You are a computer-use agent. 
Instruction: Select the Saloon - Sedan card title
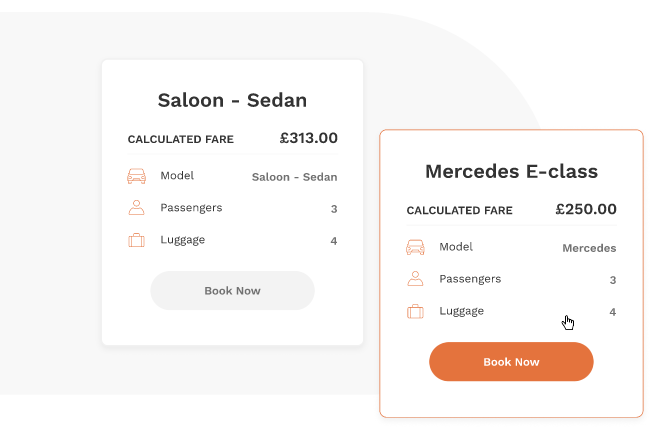point(232,100)
